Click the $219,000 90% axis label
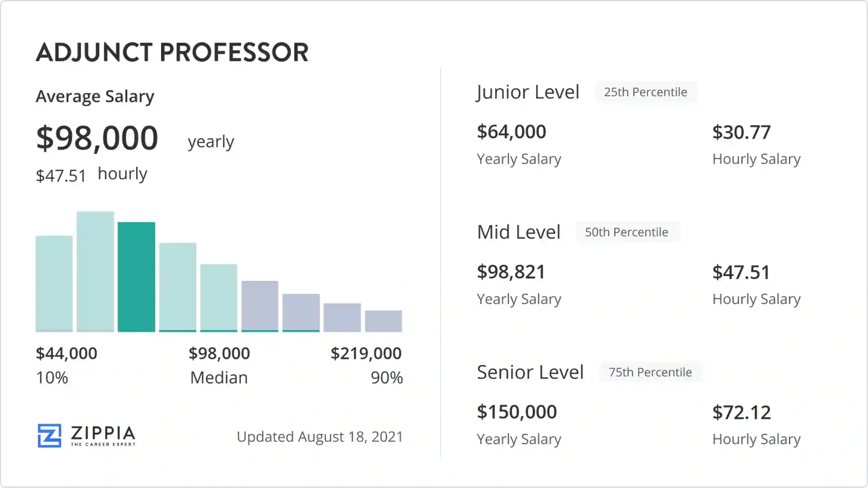Screen dimensions: 868x488 click(x=366, y=353)
